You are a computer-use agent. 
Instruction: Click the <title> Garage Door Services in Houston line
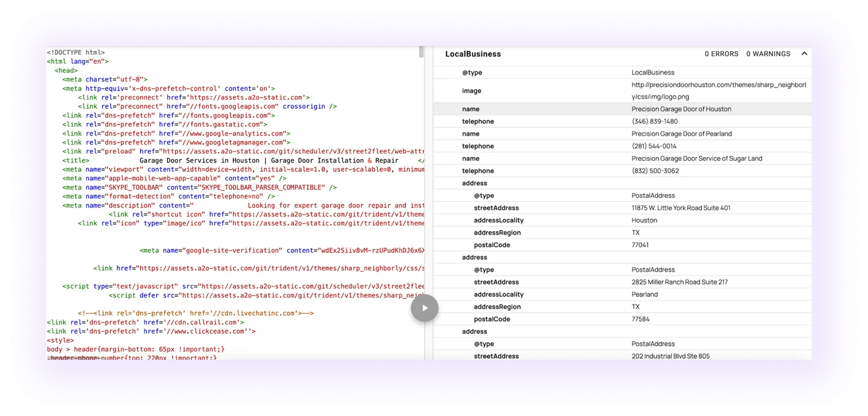click(243, 160)
